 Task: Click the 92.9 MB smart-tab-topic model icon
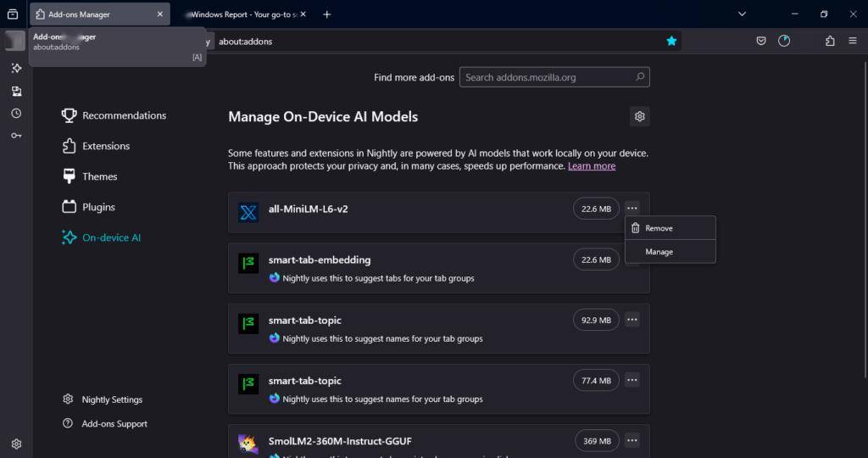[x=248, y=323]
